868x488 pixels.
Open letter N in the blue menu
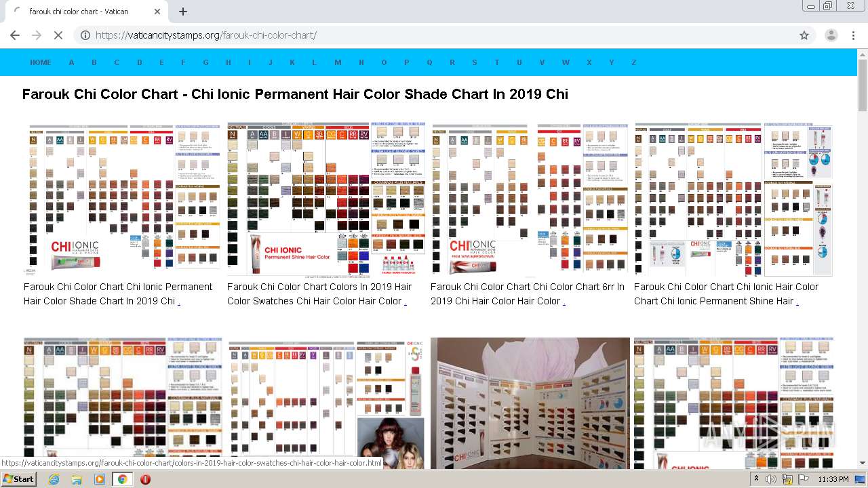[361, 62]
